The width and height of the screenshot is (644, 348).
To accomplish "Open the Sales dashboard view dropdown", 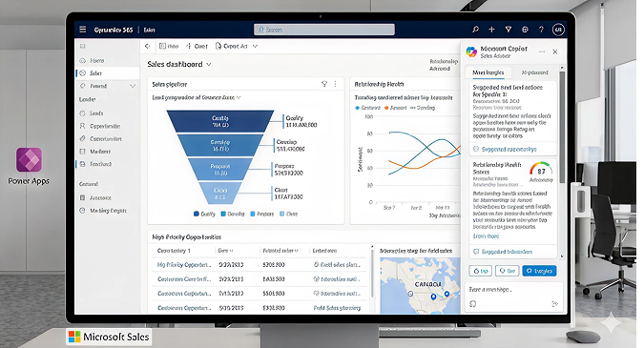I will tap(209, 65).
